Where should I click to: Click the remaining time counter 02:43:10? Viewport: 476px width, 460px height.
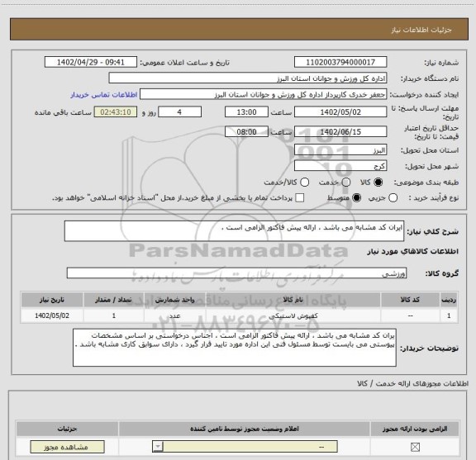(x=116, y=112)
